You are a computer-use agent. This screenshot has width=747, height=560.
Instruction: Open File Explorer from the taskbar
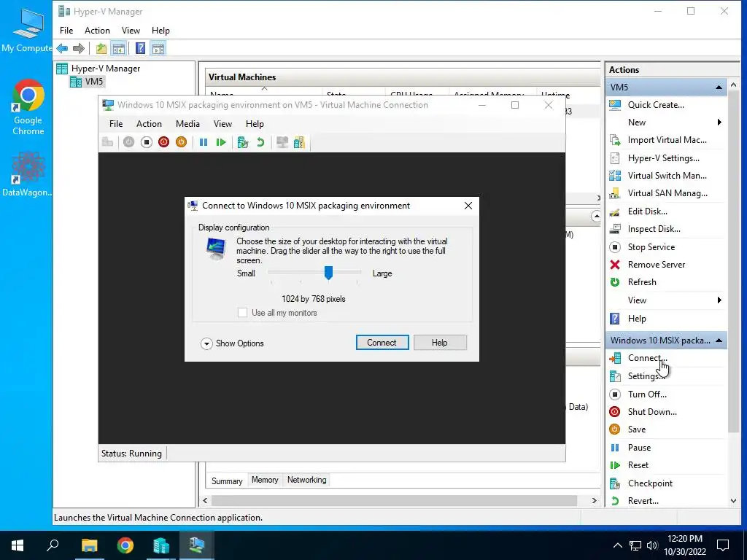89,545
